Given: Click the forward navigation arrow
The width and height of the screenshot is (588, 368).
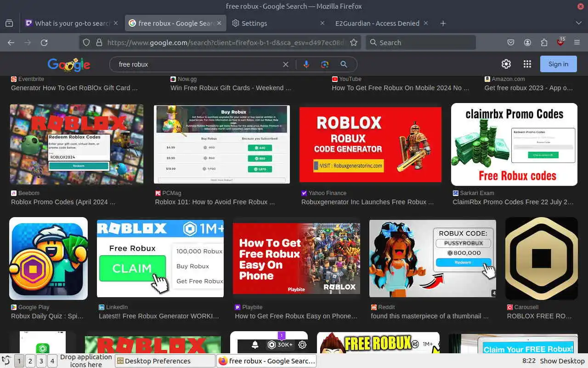Looking at the screenshot, I should click(28, 42).
